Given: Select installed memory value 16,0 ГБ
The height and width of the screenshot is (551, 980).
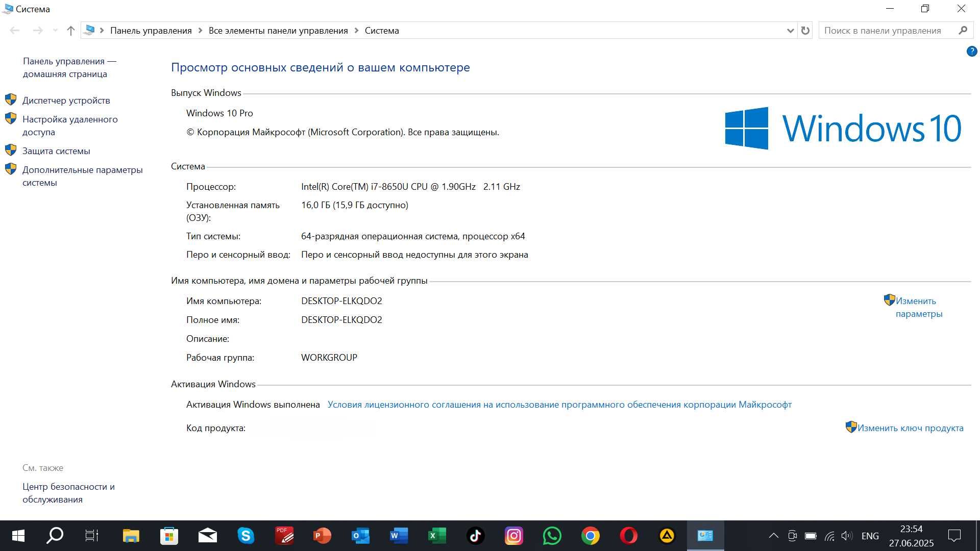Looking at the screenshot, I should pyautogui.click(x=355, y=205).
